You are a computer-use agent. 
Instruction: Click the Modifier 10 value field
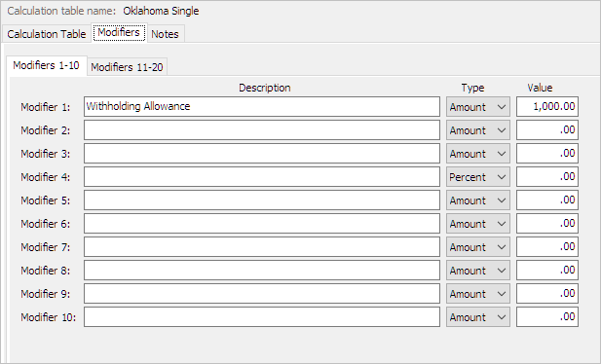click(x=547, y=317)
